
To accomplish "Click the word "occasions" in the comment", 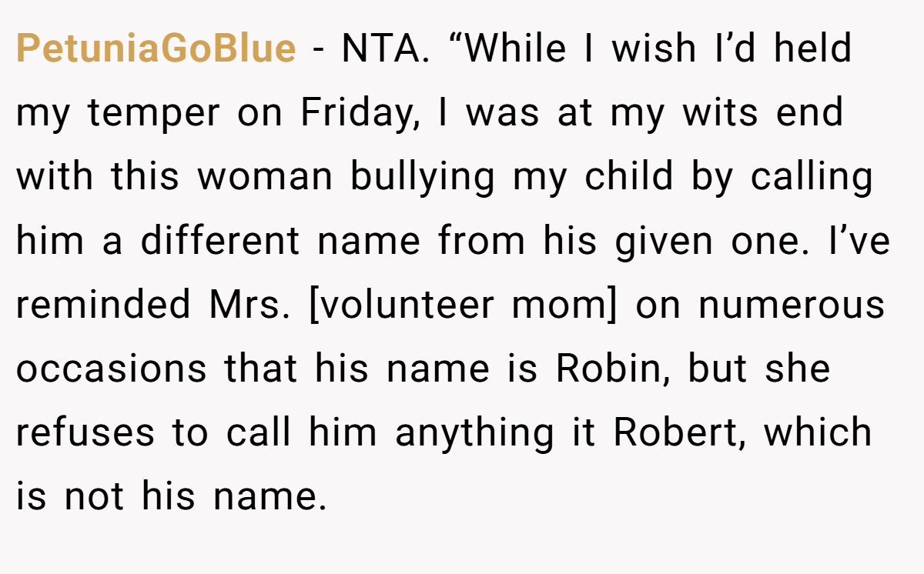I will tap(112, 369).
